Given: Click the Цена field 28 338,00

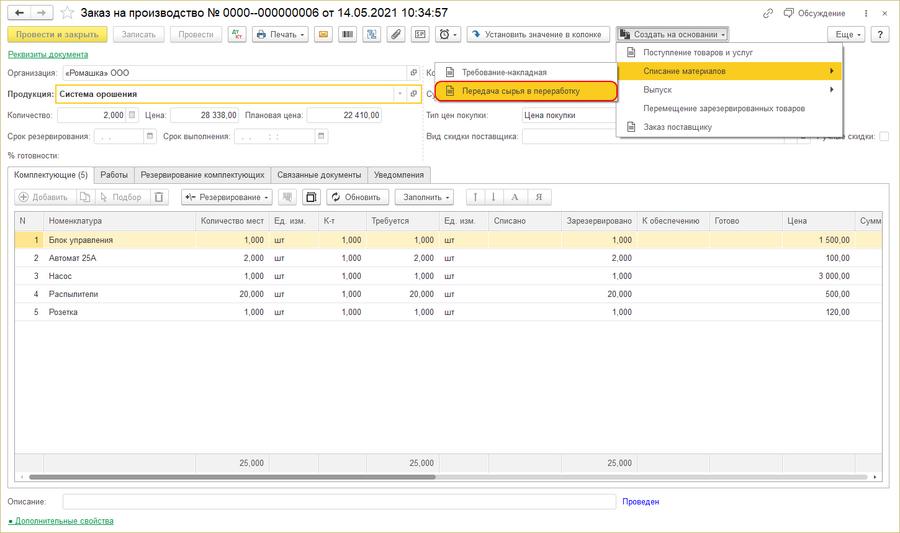Looking at the screenshot, I should (x=204, y=115).
